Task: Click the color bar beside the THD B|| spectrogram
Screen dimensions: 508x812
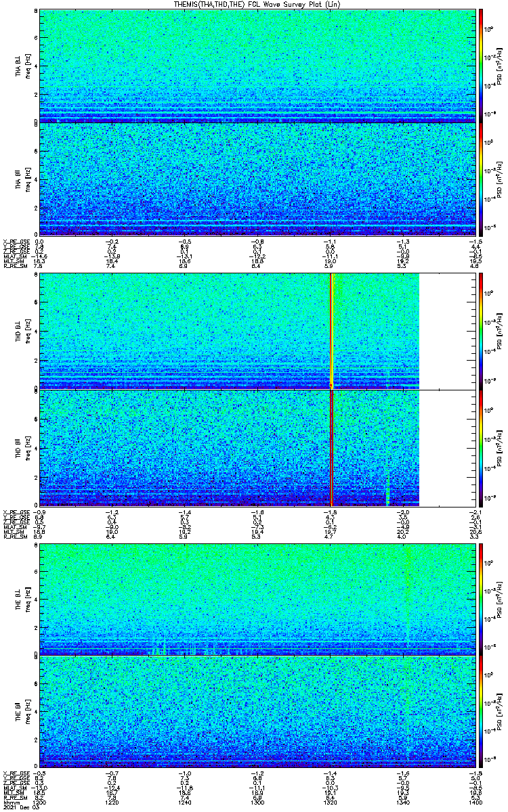Action: (481, 448)
